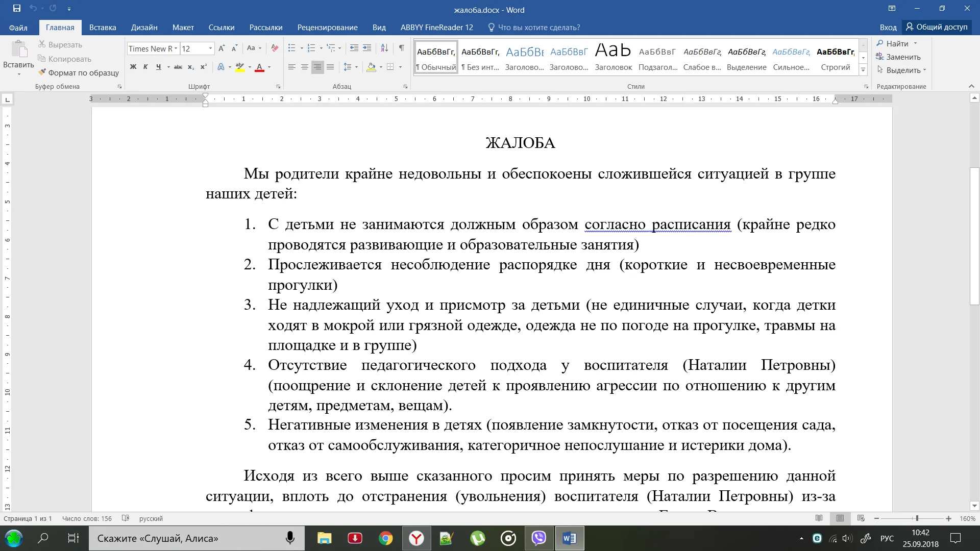
Task: Open the font size dropdown
Action: pyautogui.click(x=210, y=48)
